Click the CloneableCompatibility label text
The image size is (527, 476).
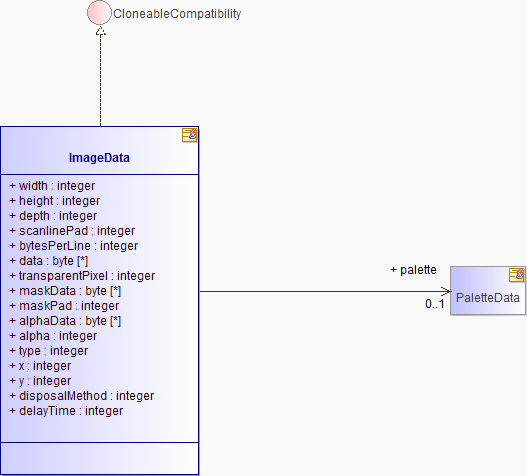[x=177, y=14]
